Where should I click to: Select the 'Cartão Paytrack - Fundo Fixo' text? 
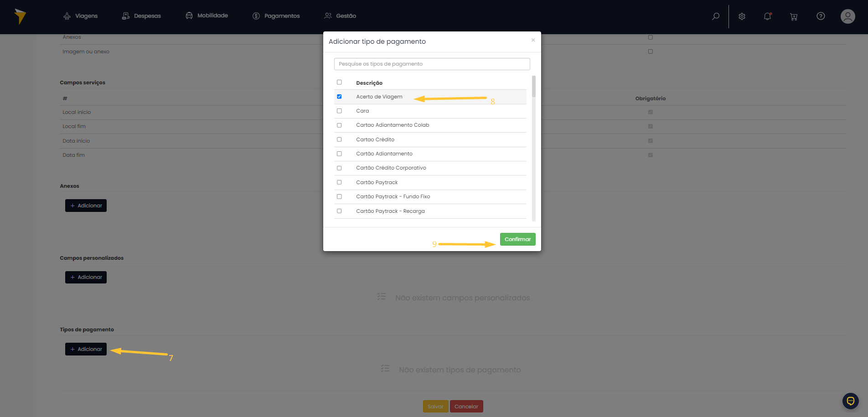pyautogui.click(x=393, y=196)
